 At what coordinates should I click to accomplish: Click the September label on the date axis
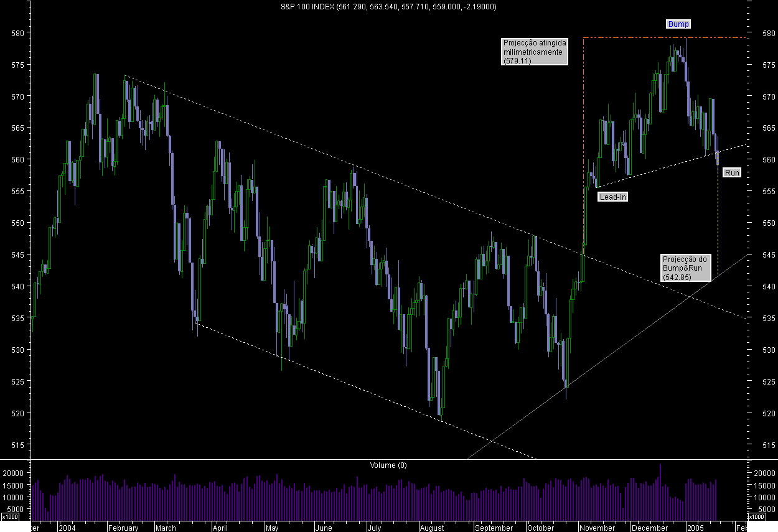pyautogui.click(x=494, y=528)
